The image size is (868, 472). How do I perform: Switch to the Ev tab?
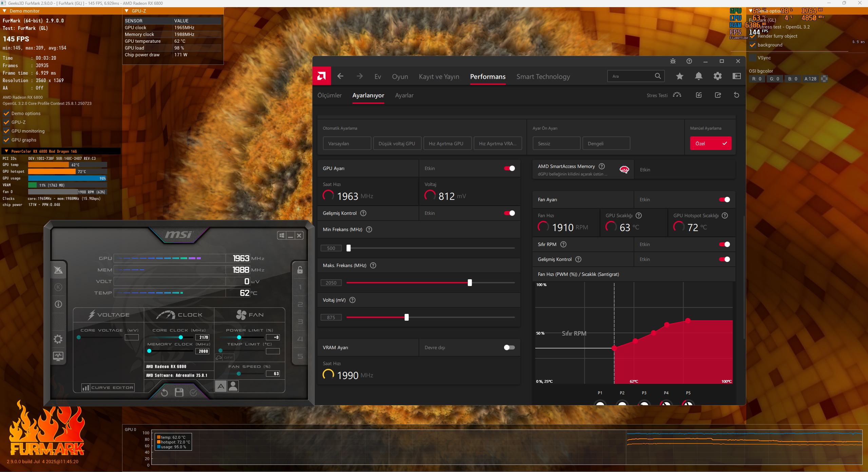click(378, 77)
